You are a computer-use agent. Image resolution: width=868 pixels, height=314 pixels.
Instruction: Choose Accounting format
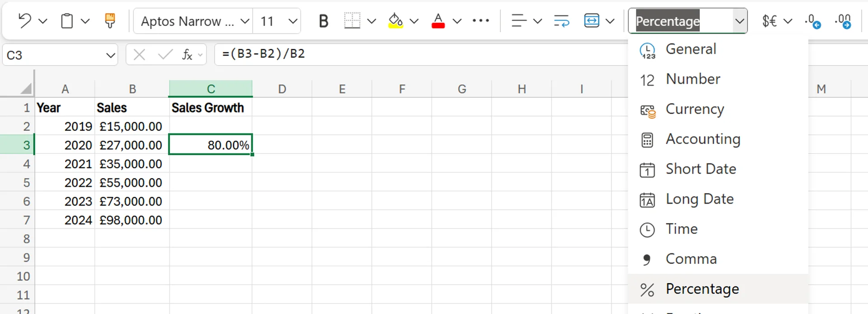pos(718,139)
